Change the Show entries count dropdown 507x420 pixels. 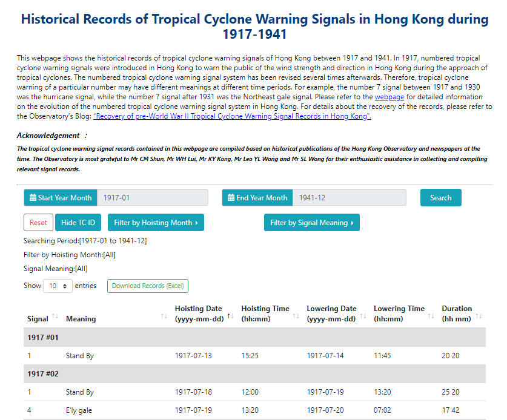click(58, 285)
